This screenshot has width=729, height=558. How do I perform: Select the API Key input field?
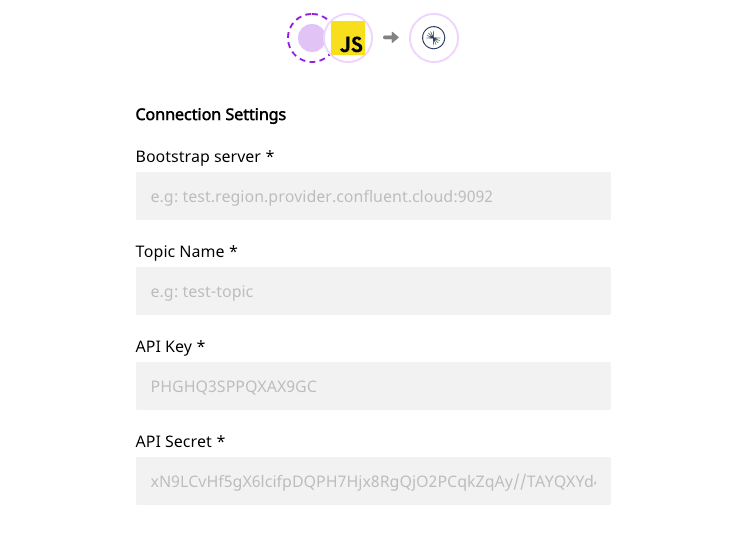tap(373, 386)
